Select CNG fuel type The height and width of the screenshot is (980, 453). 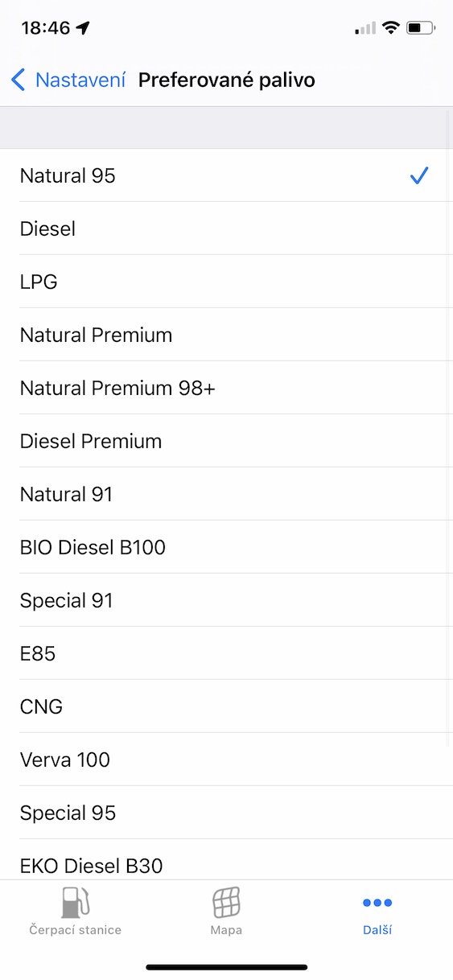[x=226, y=706]
